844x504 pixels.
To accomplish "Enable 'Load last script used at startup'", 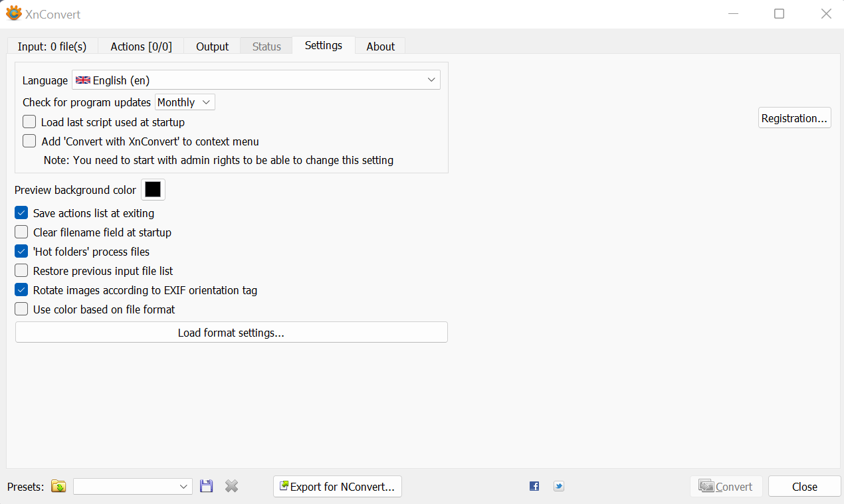I will pos(29,122).
